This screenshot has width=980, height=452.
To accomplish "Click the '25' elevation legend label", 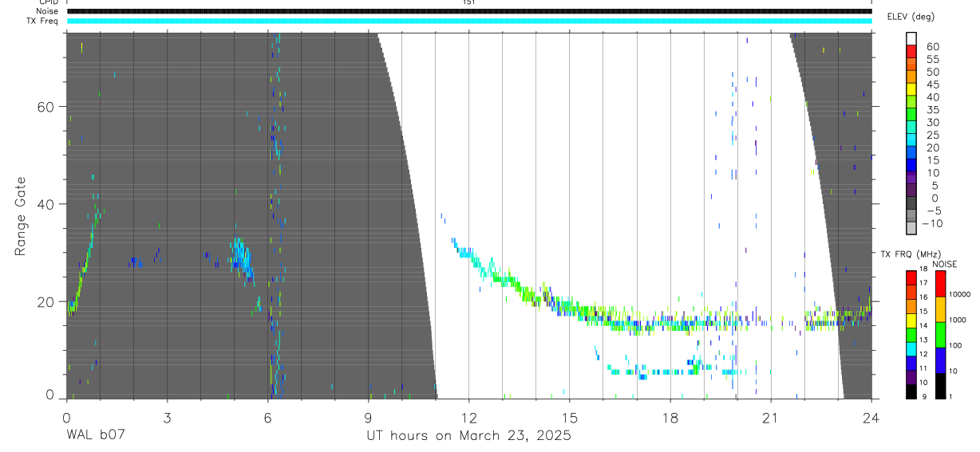I will tap(931, 135).
